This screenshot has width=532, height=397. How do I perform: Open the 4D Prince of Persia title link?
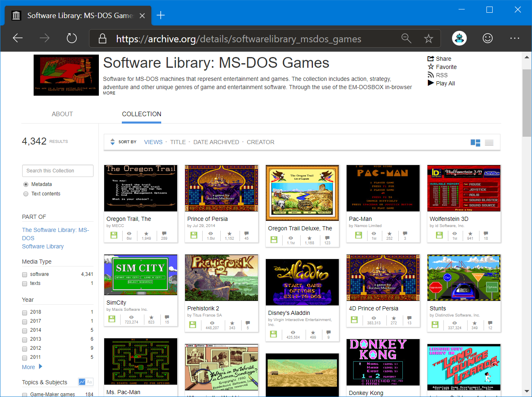coord(374,308)
